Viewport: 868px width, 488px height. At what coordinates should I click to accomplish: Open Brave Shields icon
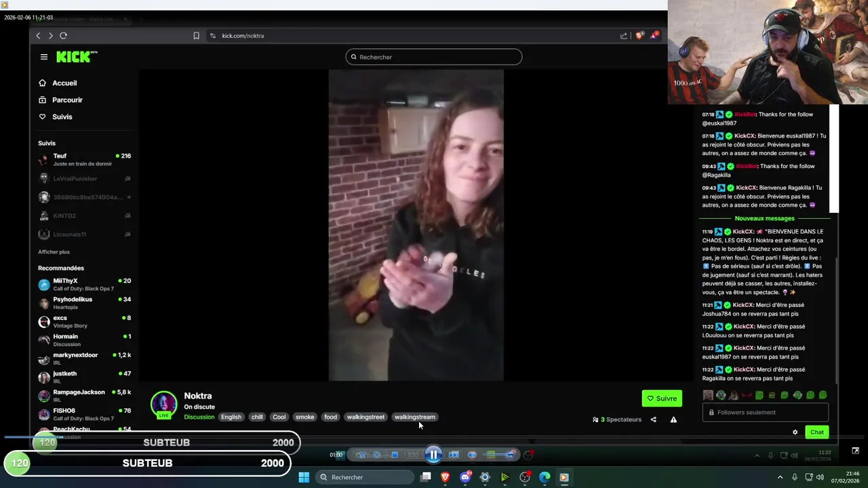coord(639,36)
